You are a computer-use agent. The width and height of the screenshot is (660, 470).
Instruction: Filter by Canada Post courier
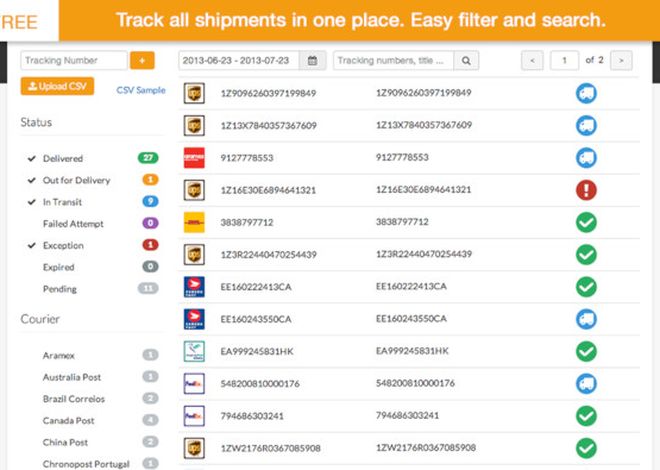(68, 420)
